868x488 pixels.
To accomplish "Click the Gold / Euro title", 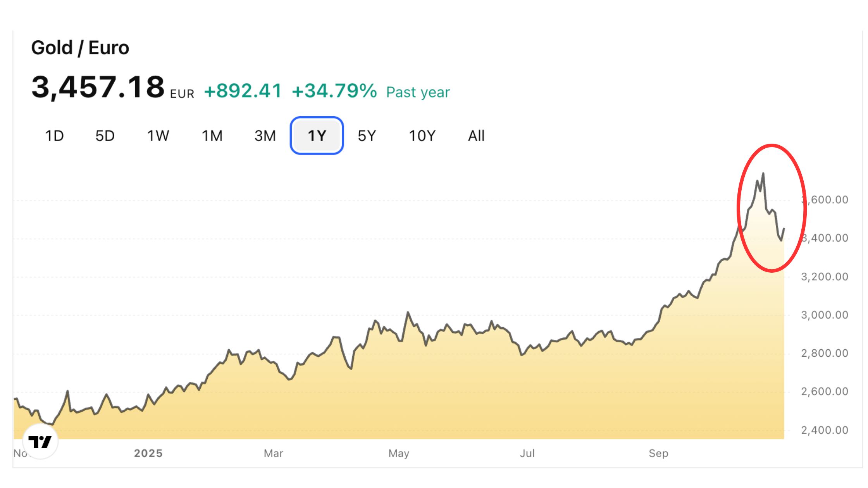I will (x=80, y=48).
